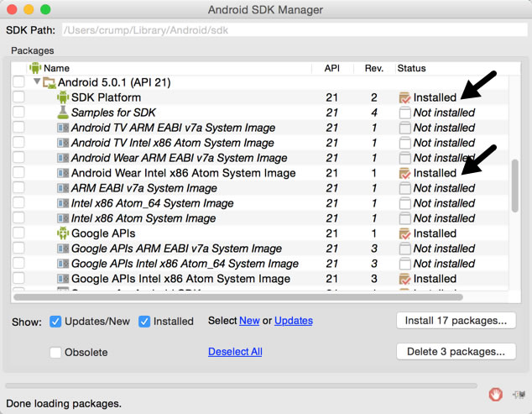This screenshot has height=414, width=532.
Task: Check the SDK Platform checkbox
Action: tap(18, 97)
